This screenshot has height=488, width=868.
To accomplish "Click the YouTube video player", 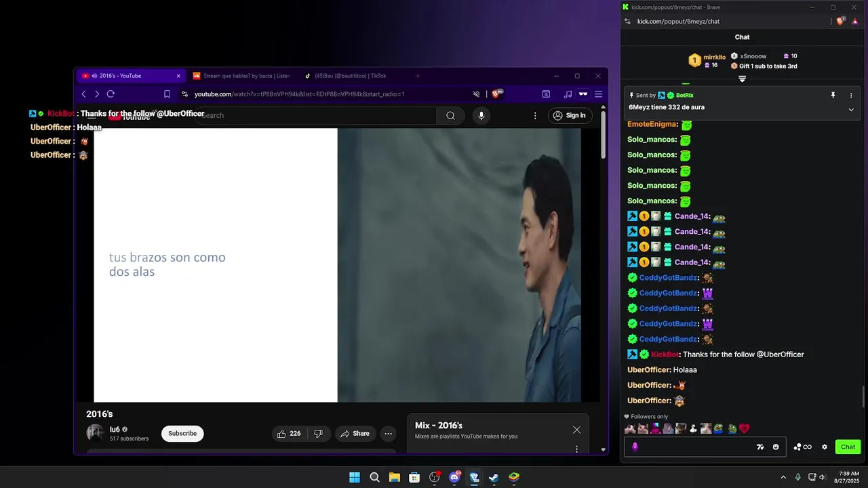I will coord(337,265).
